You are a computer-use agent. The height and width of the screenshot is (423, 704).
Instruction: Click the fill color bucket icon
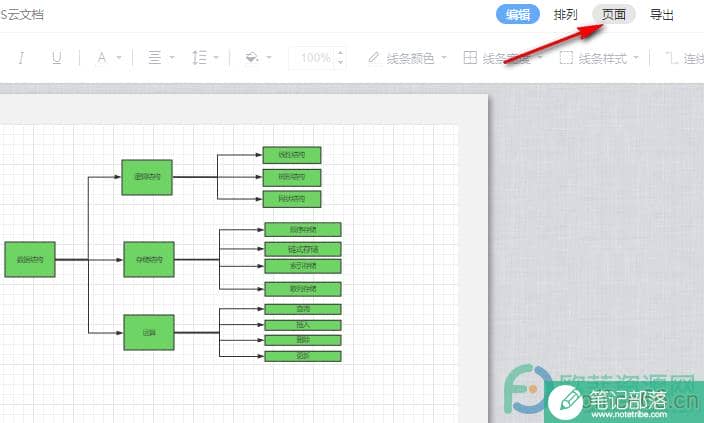pos(251,57)
